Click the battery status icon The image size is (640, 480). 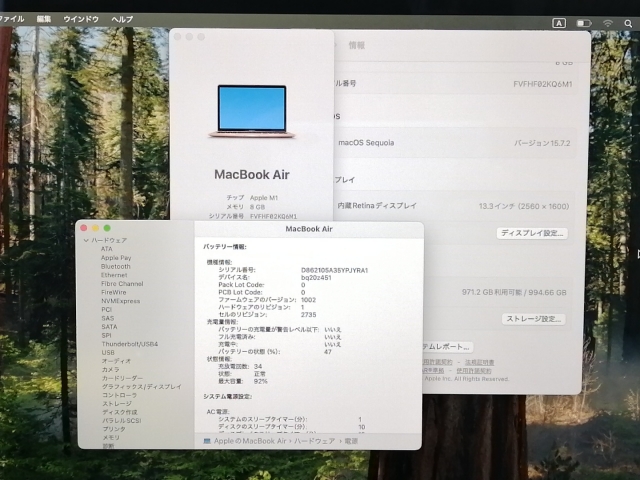click(x=584, y=23)
